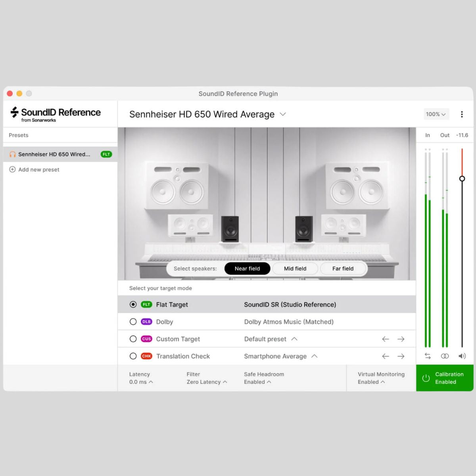This screenshot has width=476, height=476.
Task: Select the Dolby radio button
Action: pos(133,322)
